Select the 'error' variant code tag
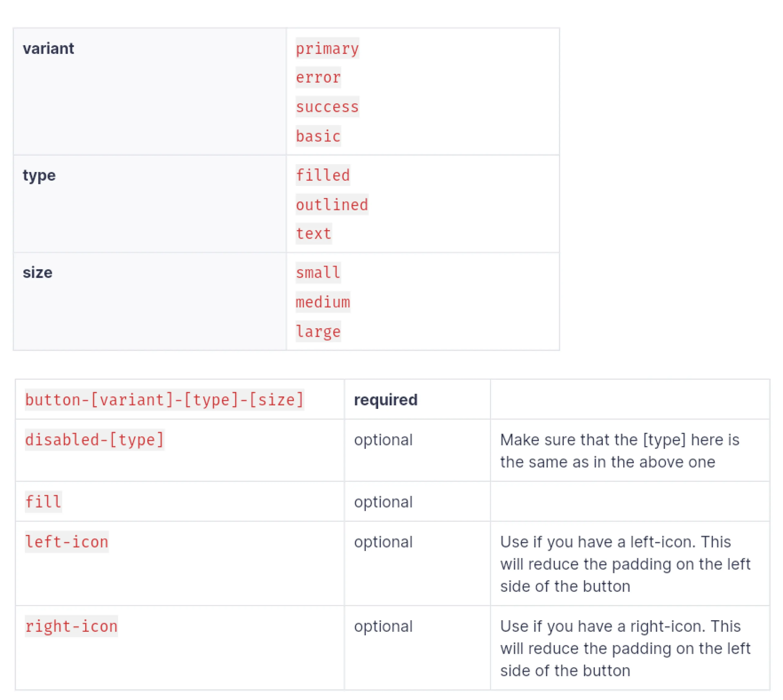Screen dimensions: 783x700 pos(318,78)
